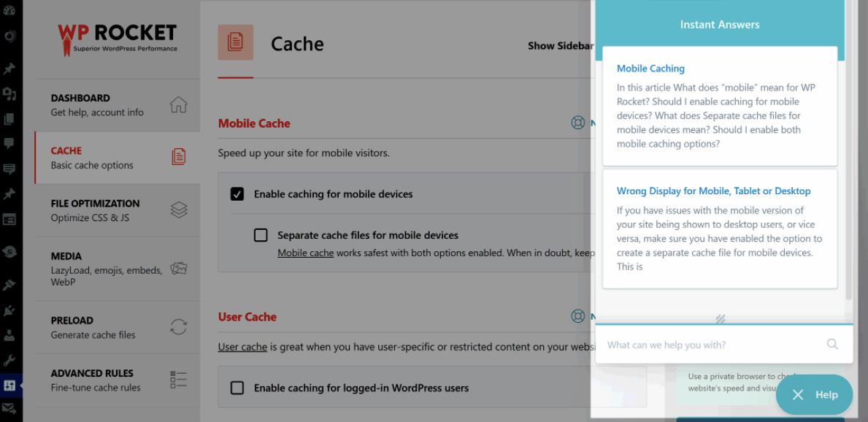Open the Plugins plug icon

coord(9,310)
